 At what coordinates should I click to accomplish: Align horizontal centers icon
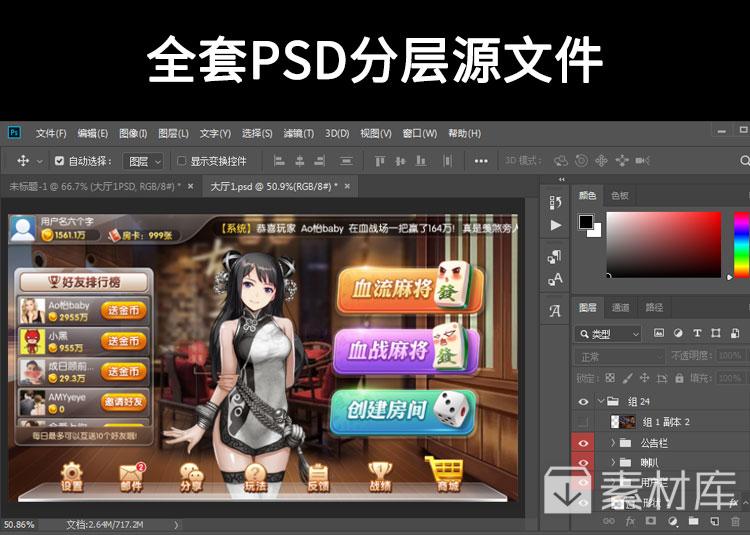[300, 161]
